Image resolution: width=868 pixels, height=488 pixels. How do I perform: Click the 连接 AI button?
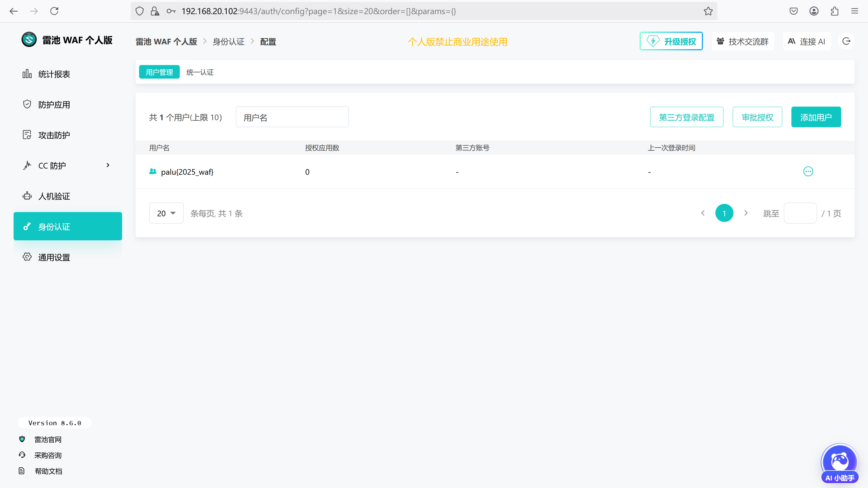(807, 41)
